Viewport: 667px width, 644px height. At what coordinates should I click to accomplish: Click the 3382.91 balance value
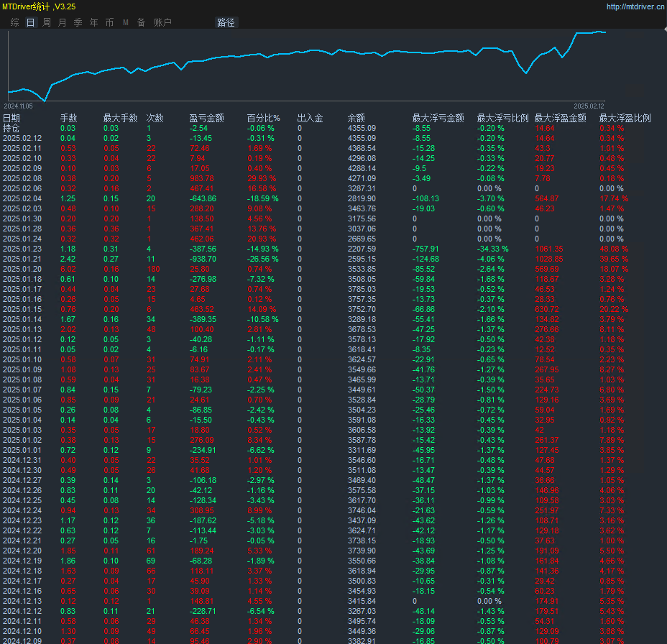[x=362, y=640]
